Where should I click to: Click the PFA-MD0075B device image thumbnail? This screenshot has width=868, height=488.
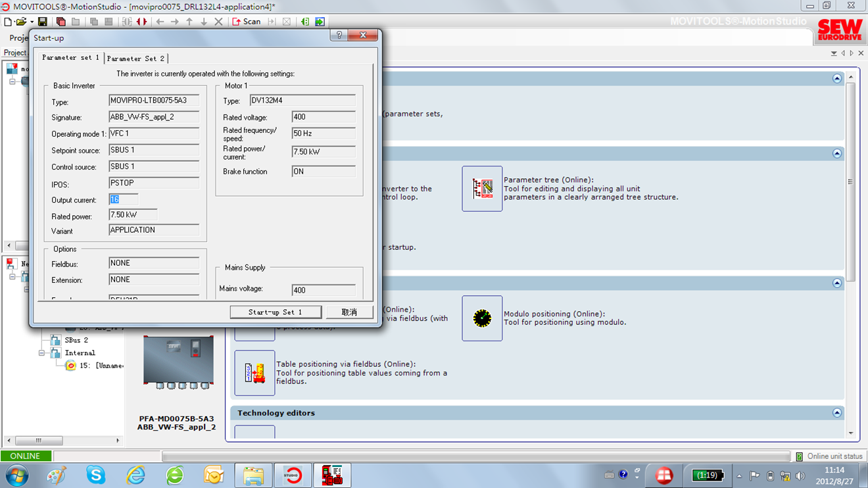[178, 362]
